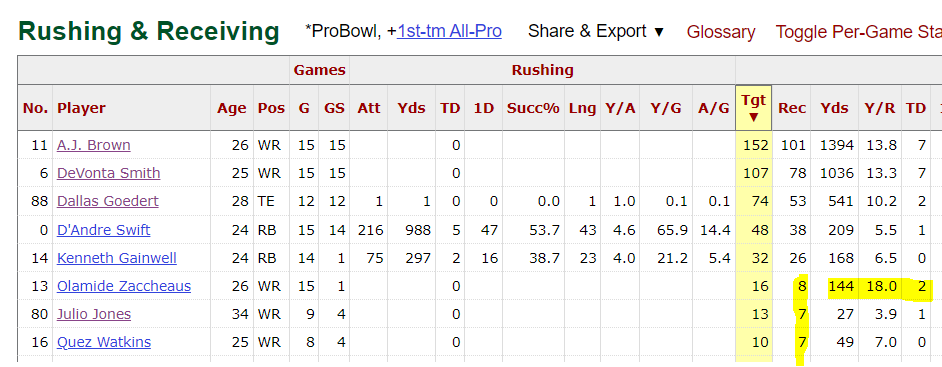The image size is (942, 367).
Task: Sort by Succ% column header
Action: (x=533, y=108)
